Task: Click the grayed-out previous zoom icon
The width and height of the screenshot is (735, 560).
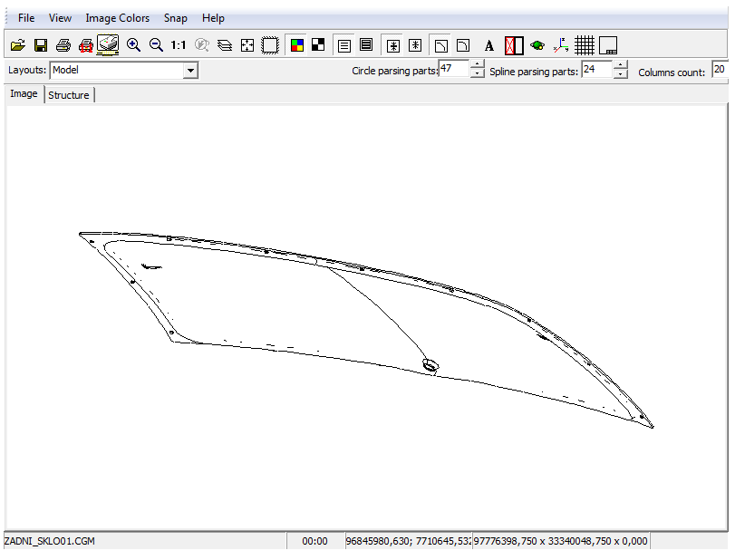Action: tap(201, 45)
